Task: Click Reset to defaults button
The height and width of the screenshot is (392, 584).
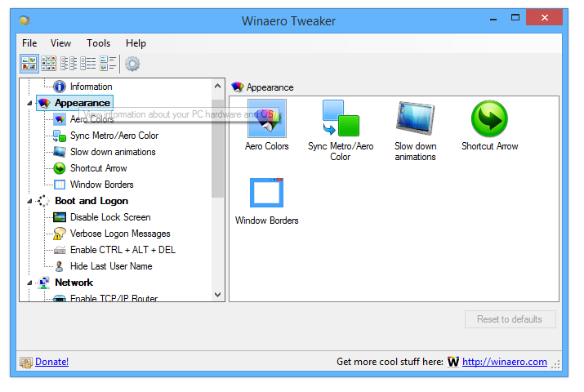Action: [x=510, y=319]
